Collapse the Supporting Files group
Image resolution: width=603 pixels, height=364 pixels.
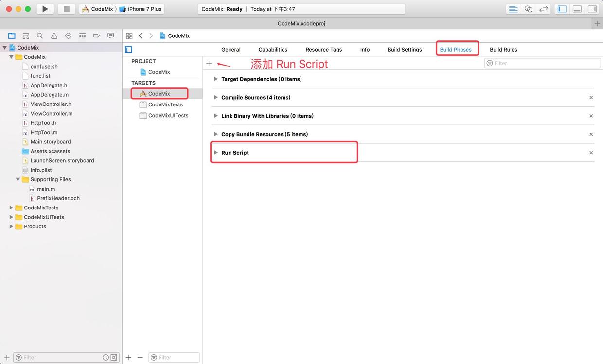click(18, 179)
